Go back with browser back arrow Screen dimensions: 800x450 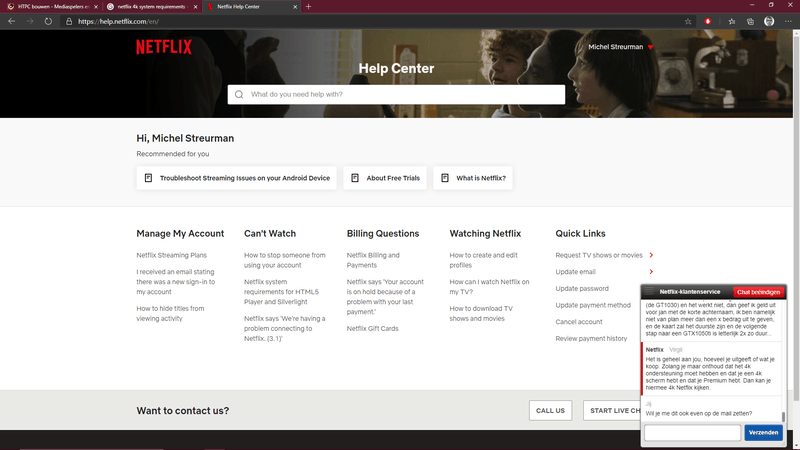pos(12,21)
